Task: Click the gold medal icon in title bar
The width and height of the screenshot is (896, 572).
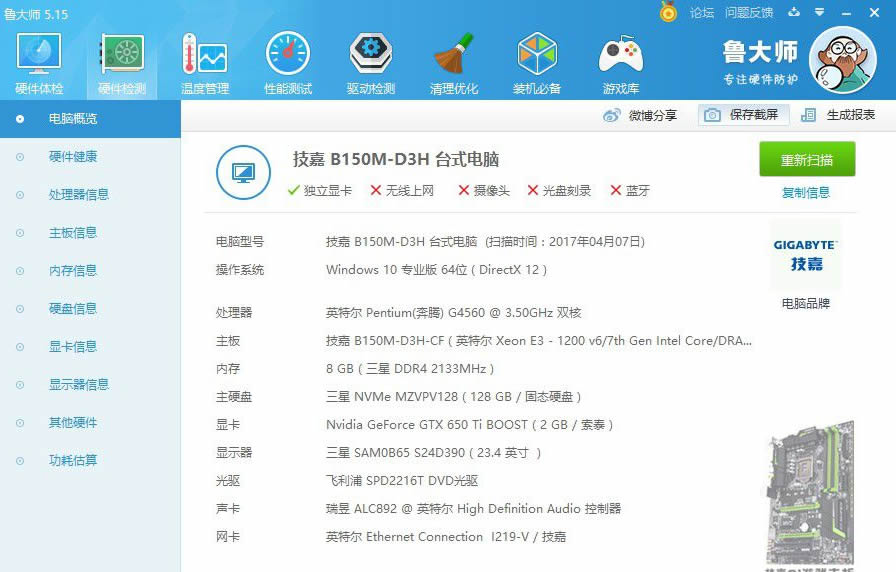Action: click(x=668, y=12)
